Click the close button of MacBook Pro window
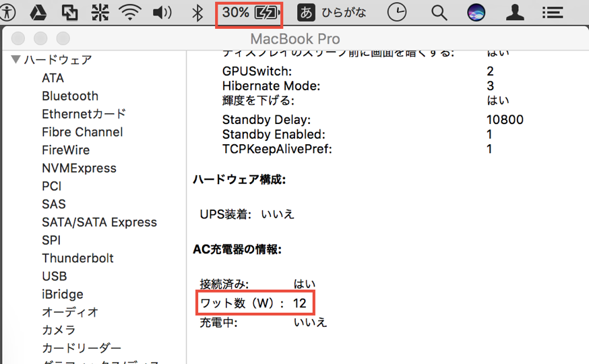This screenshot has width=589, height=364. [18, 38]
